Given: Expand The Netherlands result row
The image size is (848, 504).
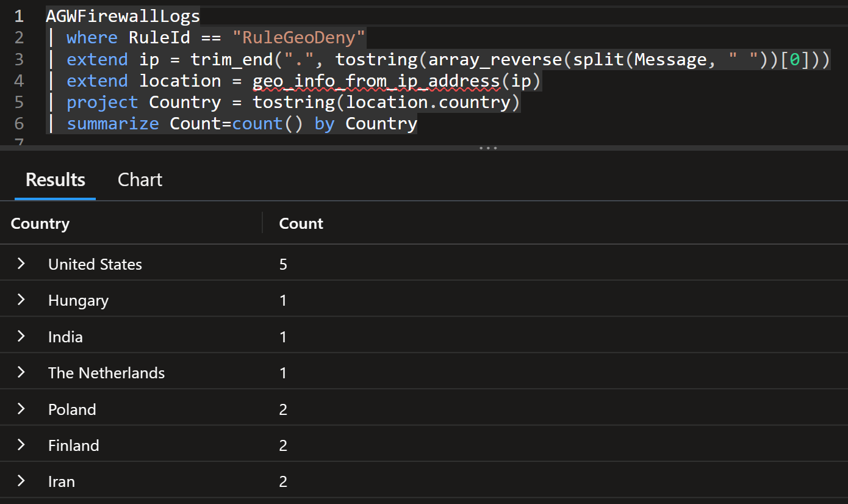Looking at the screenshot, I should click(x=21, y=372).
